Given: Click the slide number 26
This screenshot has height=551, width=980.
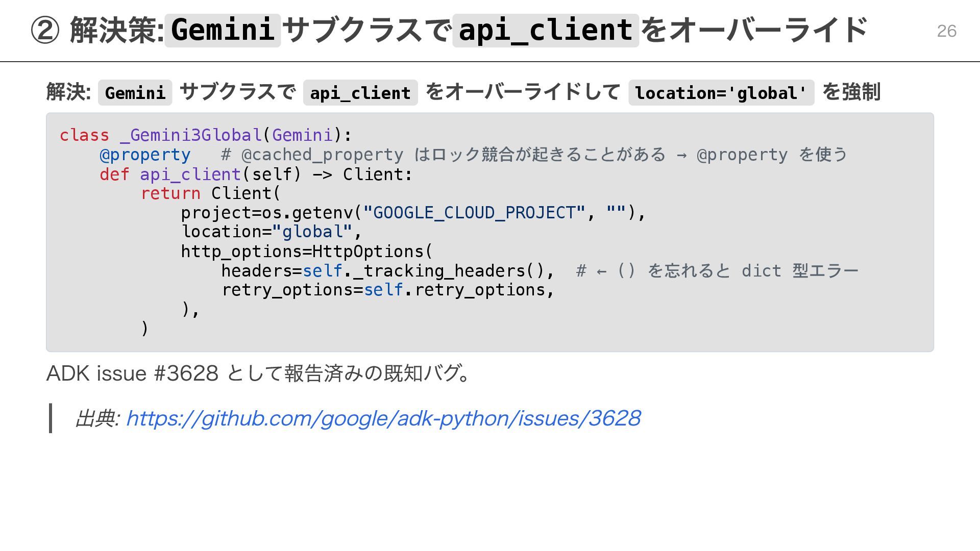Looking at the screenshot, I should 946,31.
